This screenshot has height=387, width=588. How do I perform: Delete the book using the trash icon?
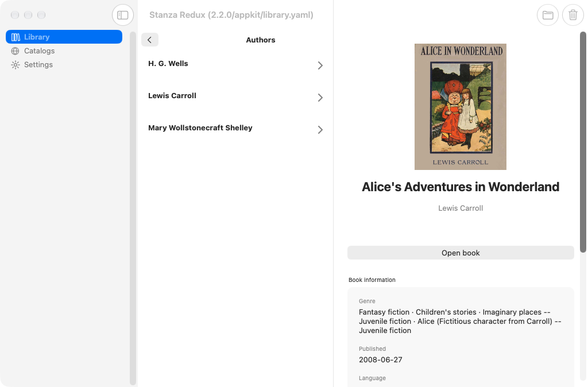point(573,15)
